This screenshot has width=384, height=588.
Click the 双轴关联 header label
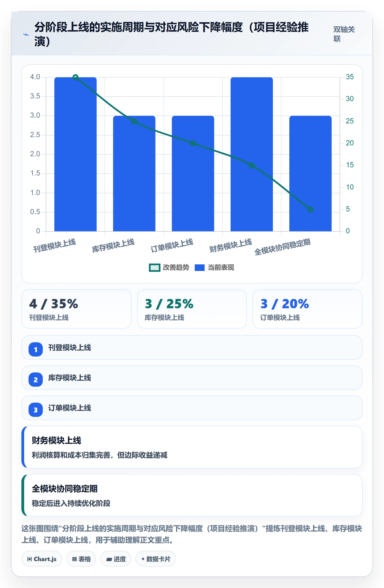point(344,34)
